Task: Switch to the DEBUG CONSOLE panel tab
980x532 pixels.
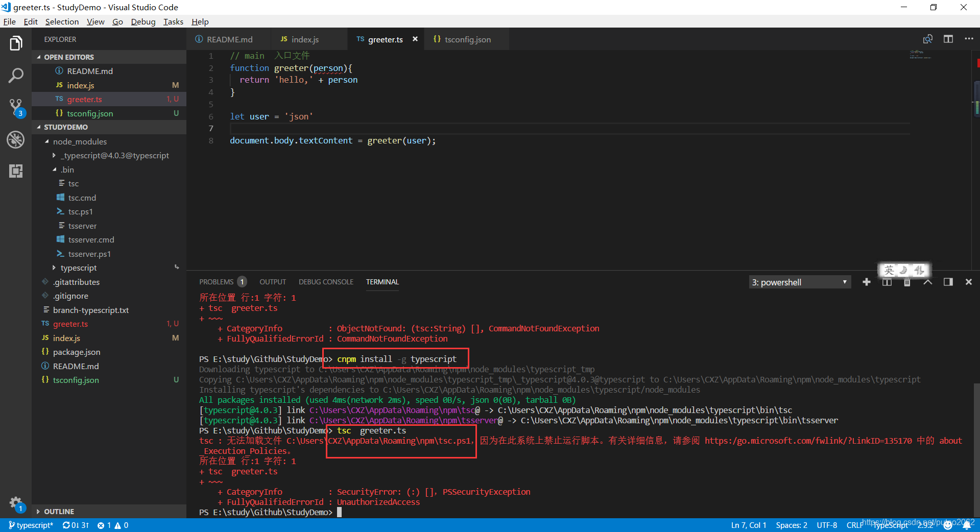Action: coord(326,282)
